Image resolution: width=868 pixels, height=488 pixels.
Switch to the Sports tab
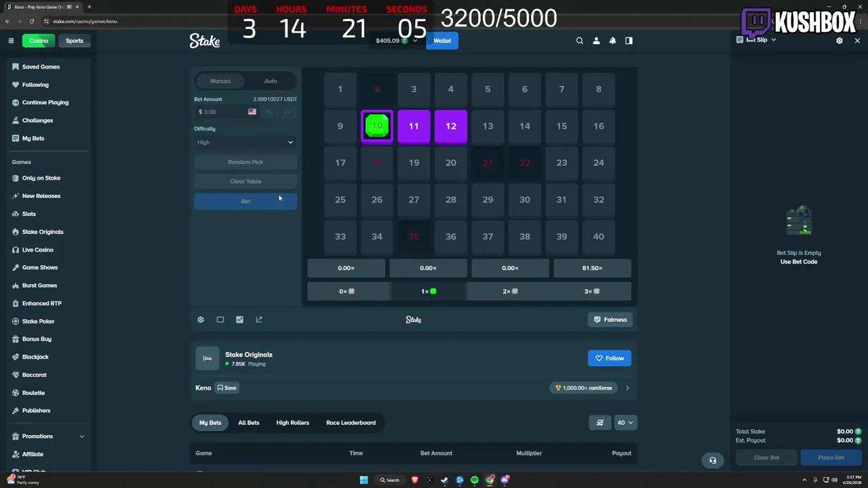(75, 41)
